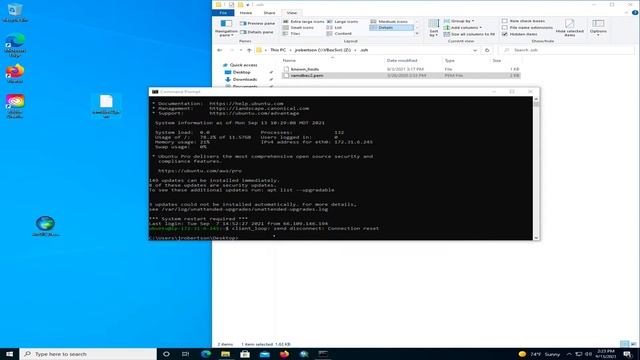
Task: Click Size all columns to fit
Action: (469, 34)
